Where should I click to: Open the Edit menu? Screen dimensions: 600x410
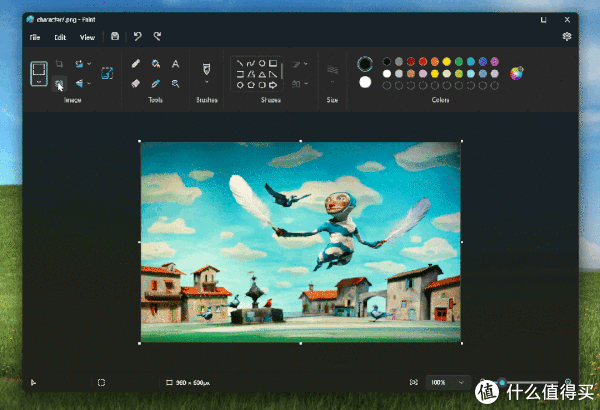coord(60,37)
